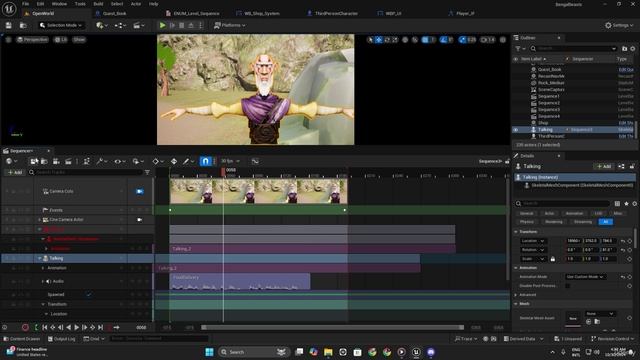Click the Stop simulation icon in main toolbar

182,25
